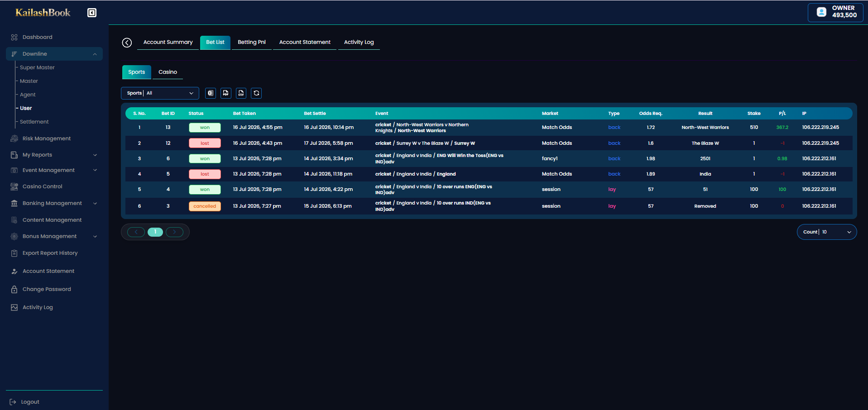The width and height of the screenshot is (868, 410).
Task: Click the Removed result cell
Action: click(705, 206)
